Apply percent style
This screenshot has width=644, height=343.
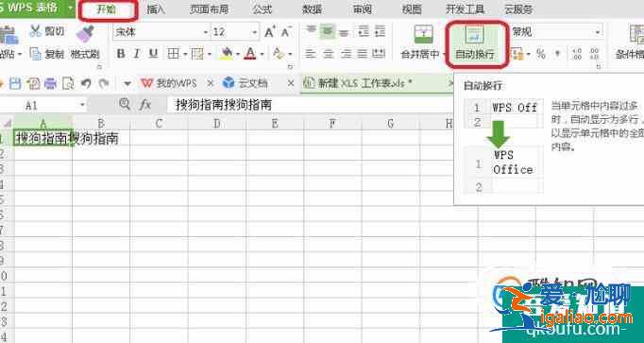click(540, 54)
